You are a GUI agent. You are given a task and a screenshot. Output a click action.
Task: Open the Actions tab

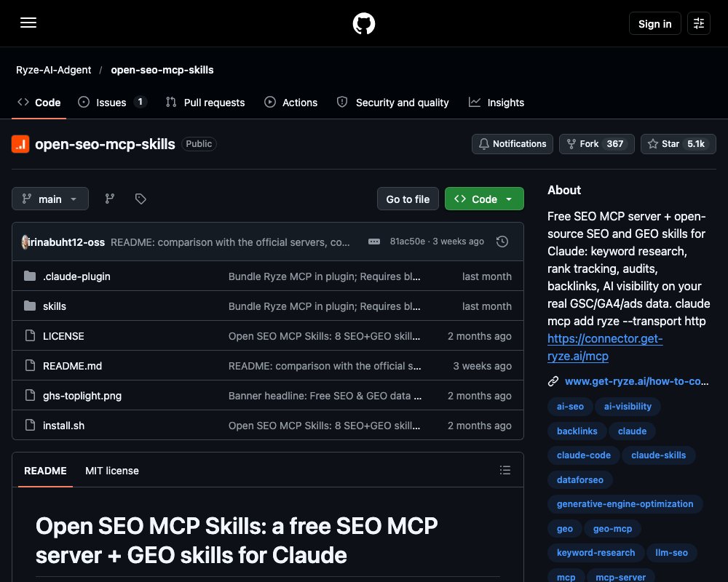pos(290,103)
